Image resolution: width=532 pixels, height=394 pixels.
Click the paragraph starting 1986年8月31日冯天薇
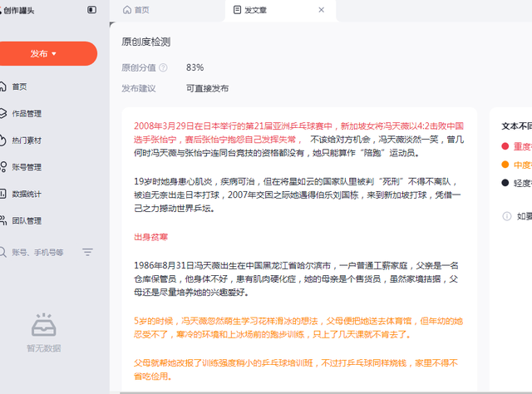pos(296,278)
